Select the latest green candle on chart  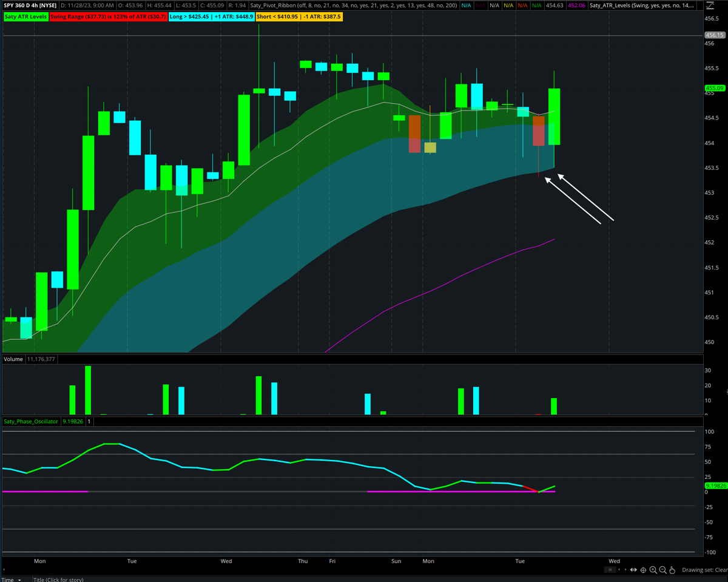554,117
